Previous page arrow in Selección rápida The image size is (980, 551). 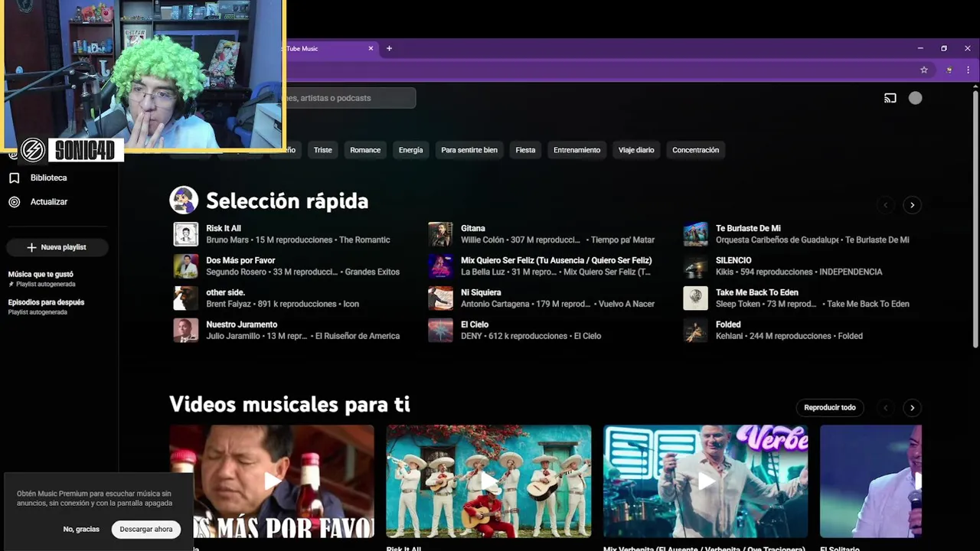(x=886, y=205)
